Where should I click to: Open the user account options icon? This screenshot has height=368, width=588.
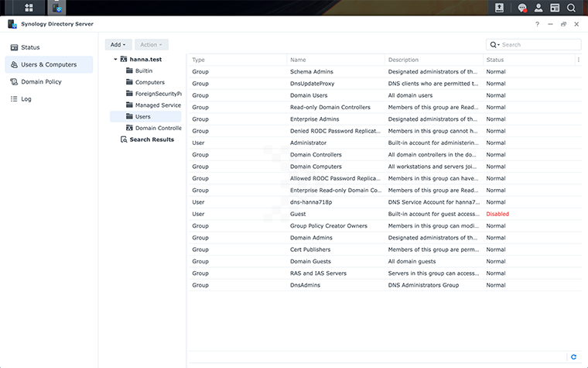[538, 8]
